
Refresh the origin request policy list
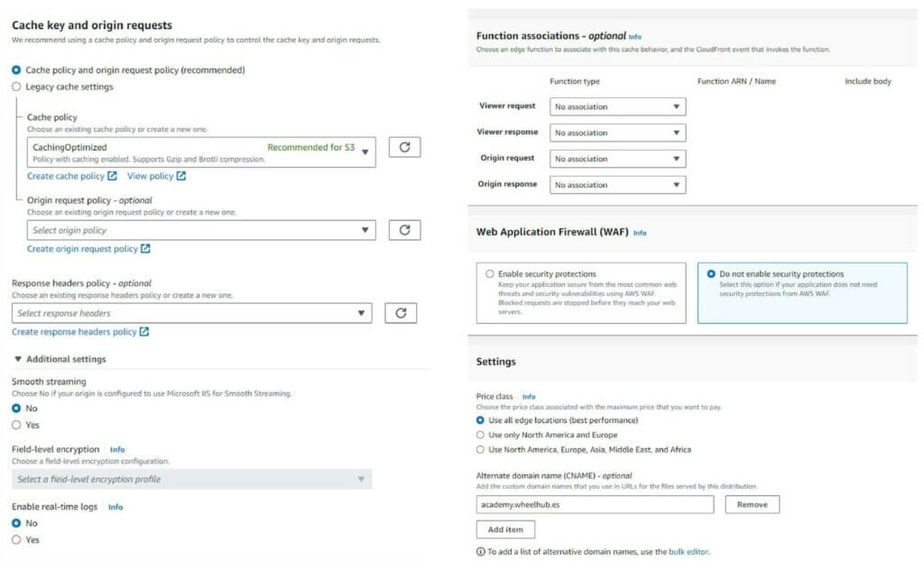pyautogui.click(x=404, y=230)
